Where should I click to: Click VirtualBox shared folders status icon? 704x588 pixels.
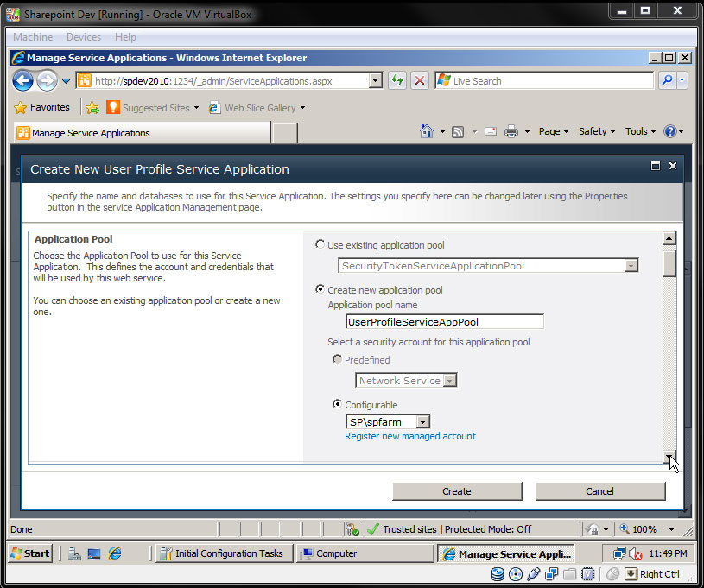coord(570,574)
